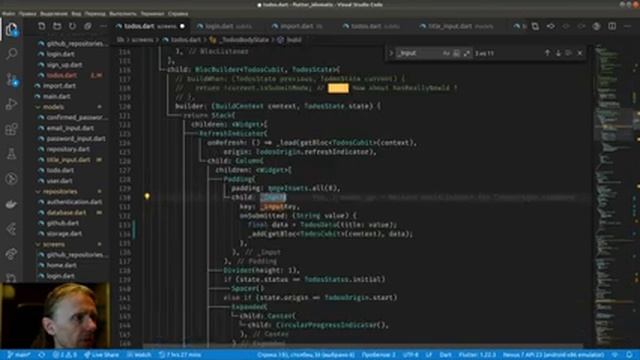This screenshot has height=360, width=640.
Task: Refresh the explorer file tree
Action: (x=72, y=27)
